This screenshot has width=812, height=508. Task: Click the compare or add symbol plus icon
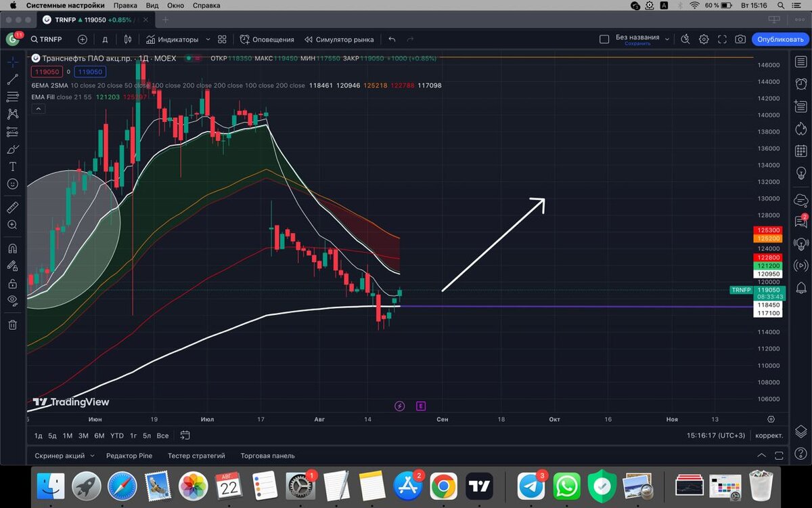(83, 39)
